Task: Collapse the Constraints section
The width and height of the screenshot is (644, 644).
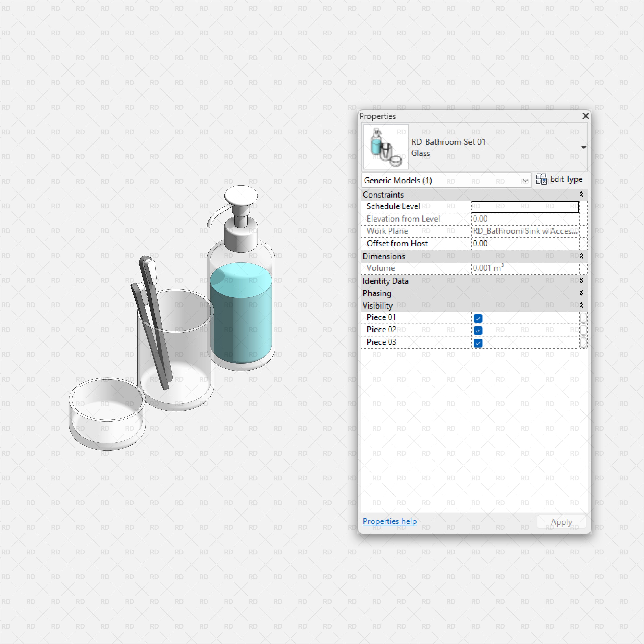Action: [581, 194]
